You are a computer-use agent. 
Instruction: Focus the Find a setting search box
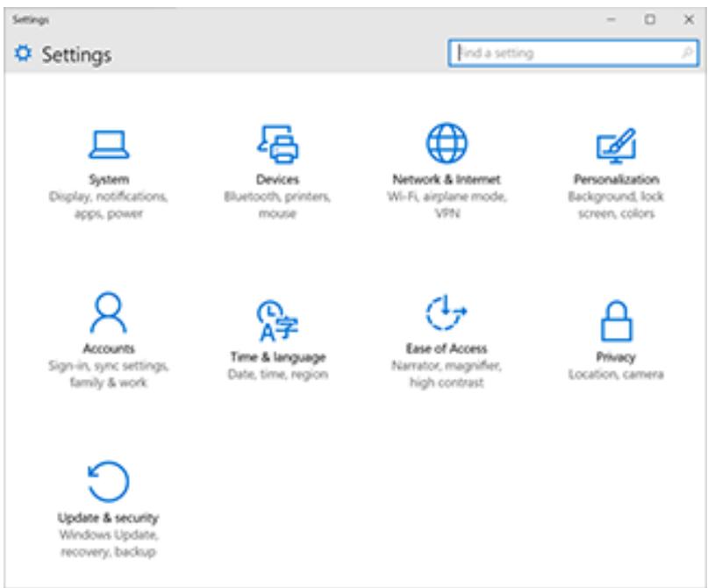click(x=574, y=53)
